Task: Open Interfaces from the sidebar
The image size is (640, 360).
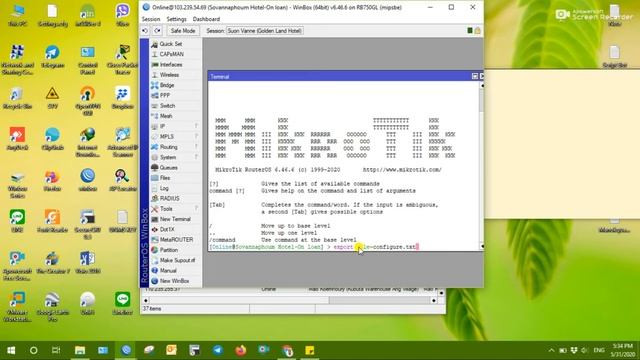Action: pyautogui.click(x=171, y=64)
